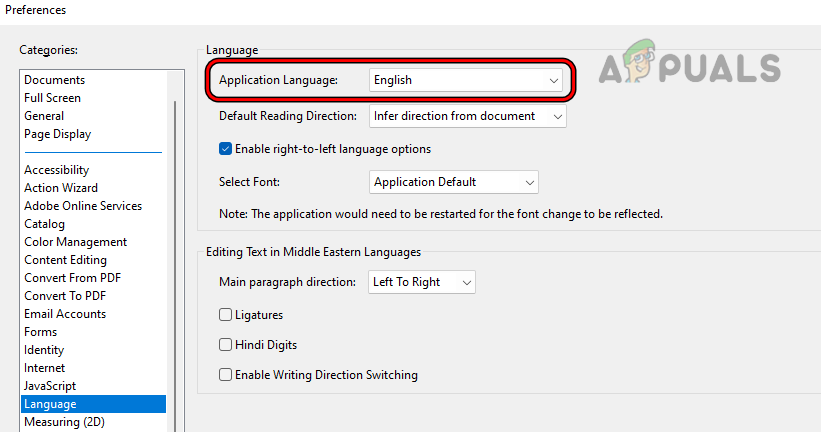Select Forms category
The width and height of the screenshot is (821, 432).
tap(40, 332)
